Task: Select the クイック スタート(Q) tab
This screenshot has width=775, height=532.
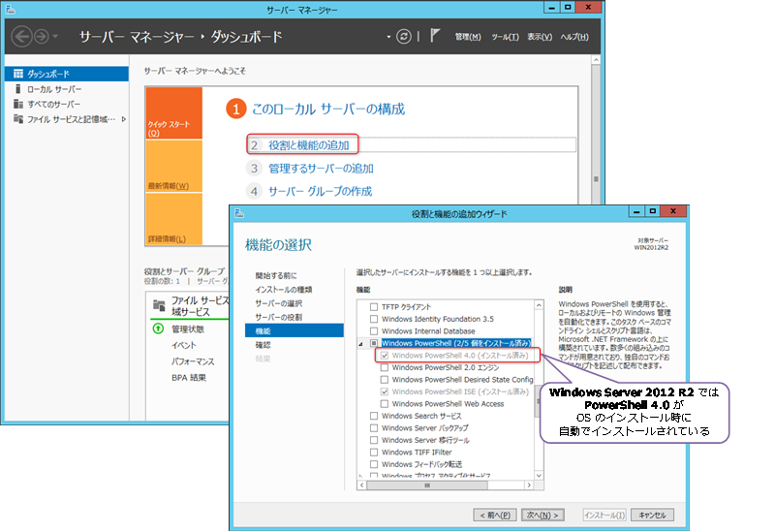Action: [x=174, y=113]
